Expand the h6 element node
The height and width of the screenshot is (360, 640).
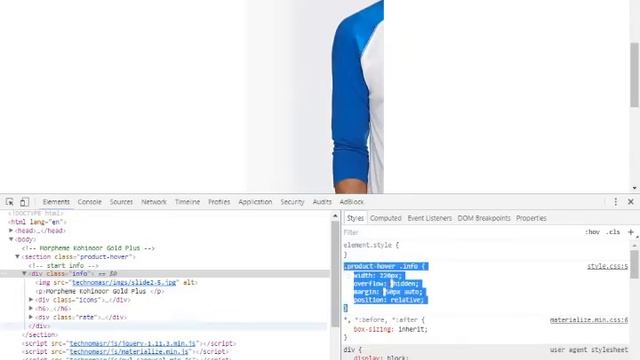point(31,308)
